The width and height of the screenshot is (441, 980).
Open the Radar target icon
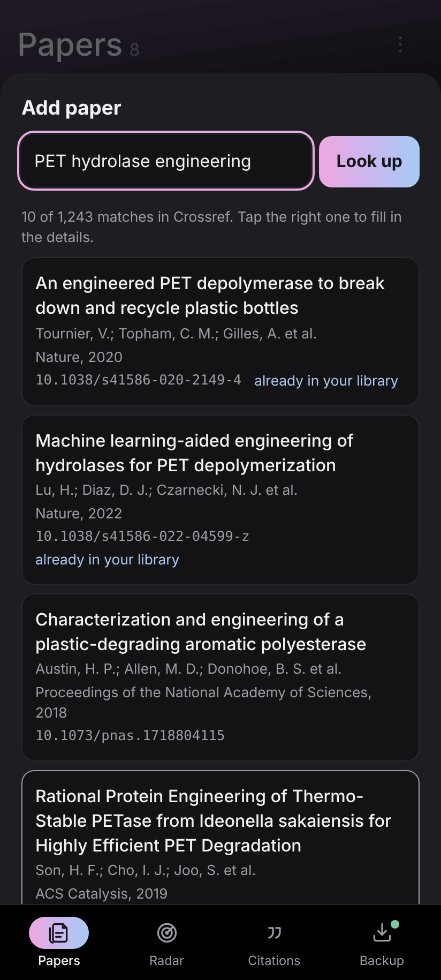(167, 933)
